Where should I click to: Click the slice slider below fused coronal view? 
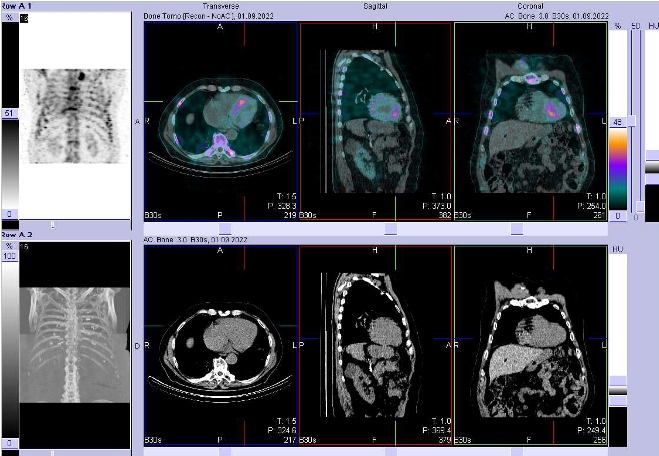(516, 228)
